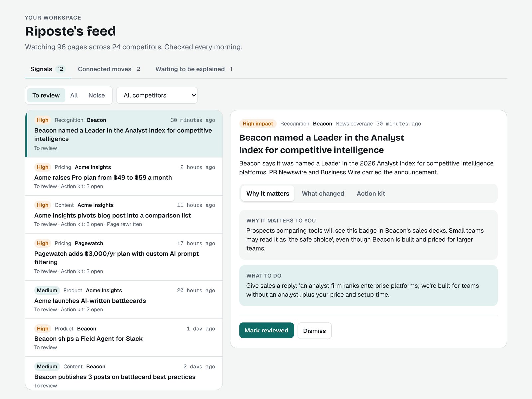Open Acme launches AI-written battlecards signal

coord(124,300)
